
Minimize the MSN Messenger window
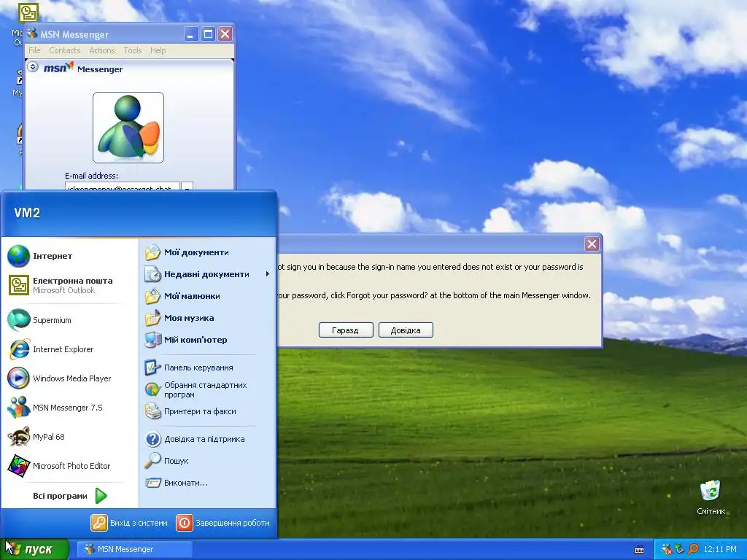pyautogui.click(x=191, y=34)
